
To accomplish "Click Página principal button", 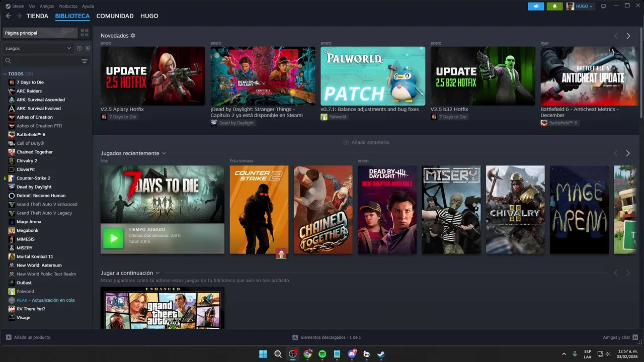I will (x=40, y=33).
